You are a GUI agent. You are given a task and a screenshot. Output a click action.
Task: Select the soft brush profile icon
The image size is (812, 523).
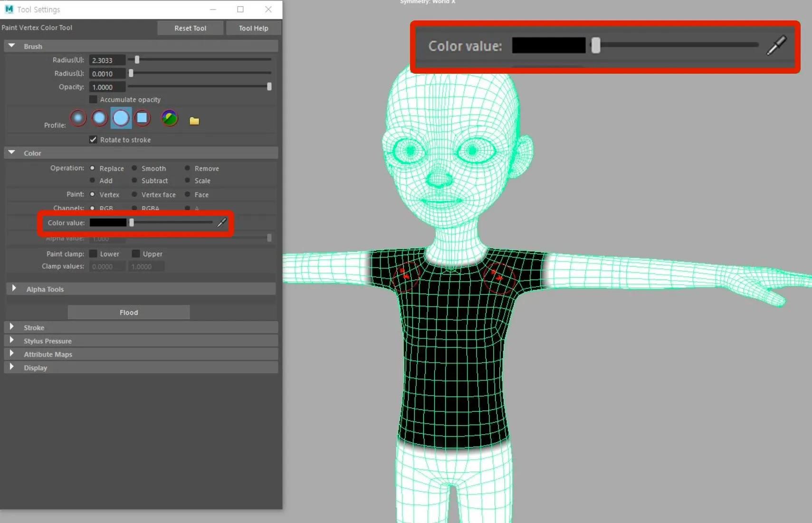pos(99,118)
